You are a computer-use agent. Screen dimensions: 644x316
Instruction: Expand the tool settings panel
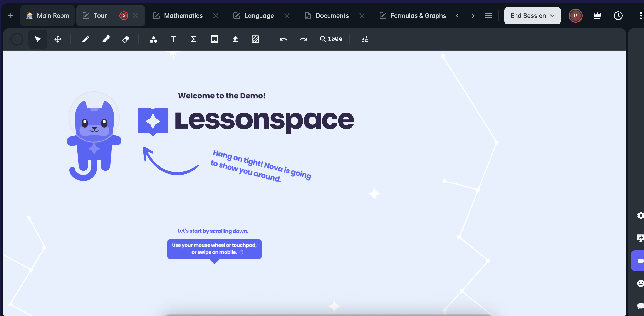(364, 39)
